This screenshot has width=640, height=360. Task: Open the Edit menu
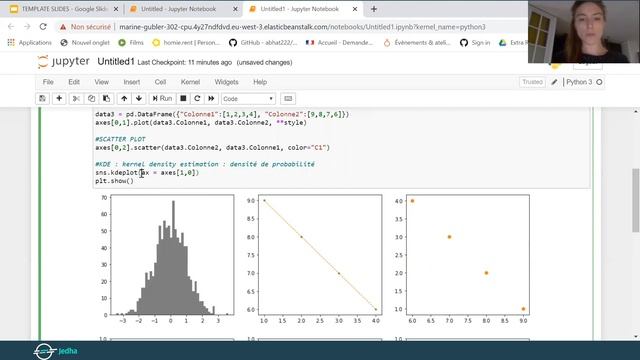[x=74, y=82]
